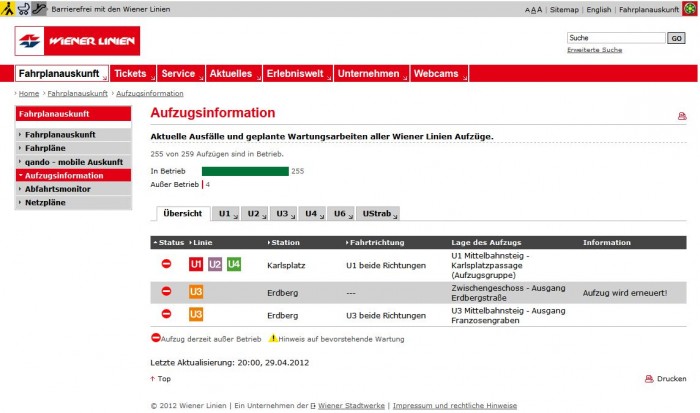This screenshot has width=700, height=413.
Task: Click the legend icon for Aufzug außer Betrieb
Action: pyautogui.click(x=155, y=338)
